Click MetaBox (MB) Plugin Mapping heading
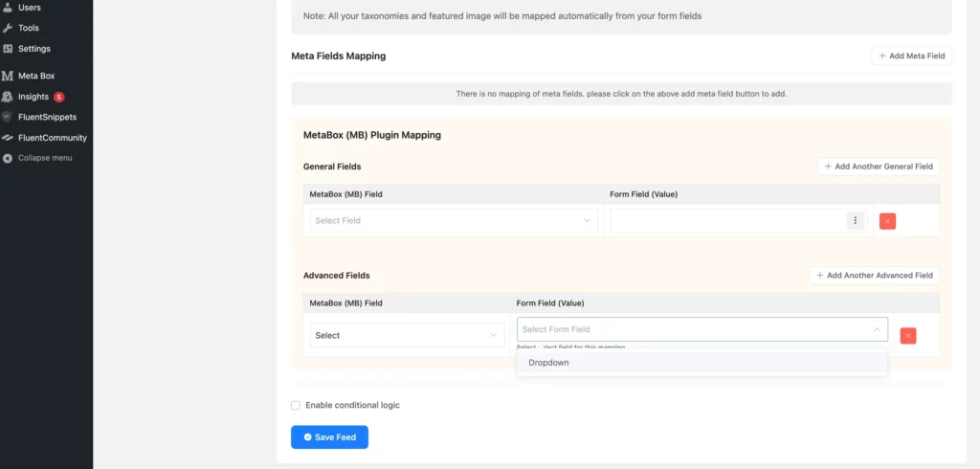This screenshot has height=469, width=980. tap(372, 135)
